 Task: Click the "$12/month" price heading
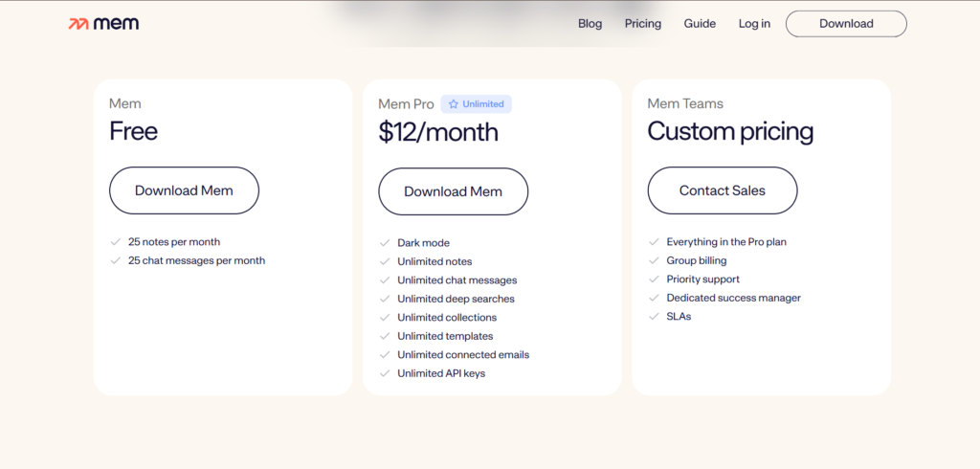pos(438,132)
